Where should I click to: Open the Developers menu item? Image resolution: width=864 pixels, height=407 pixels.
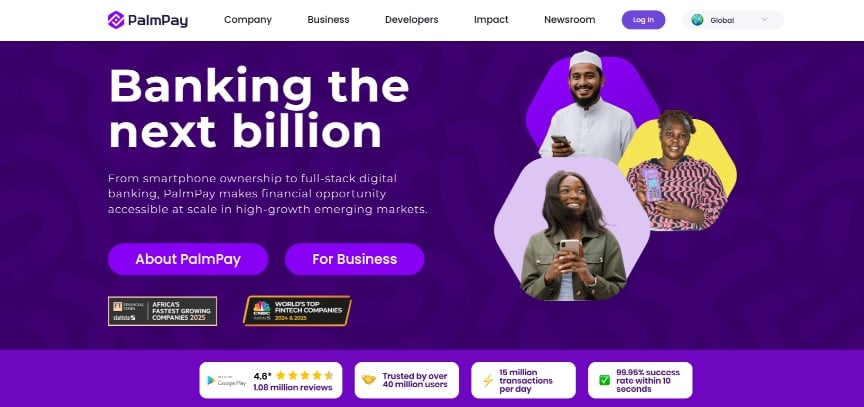(412, 20)
